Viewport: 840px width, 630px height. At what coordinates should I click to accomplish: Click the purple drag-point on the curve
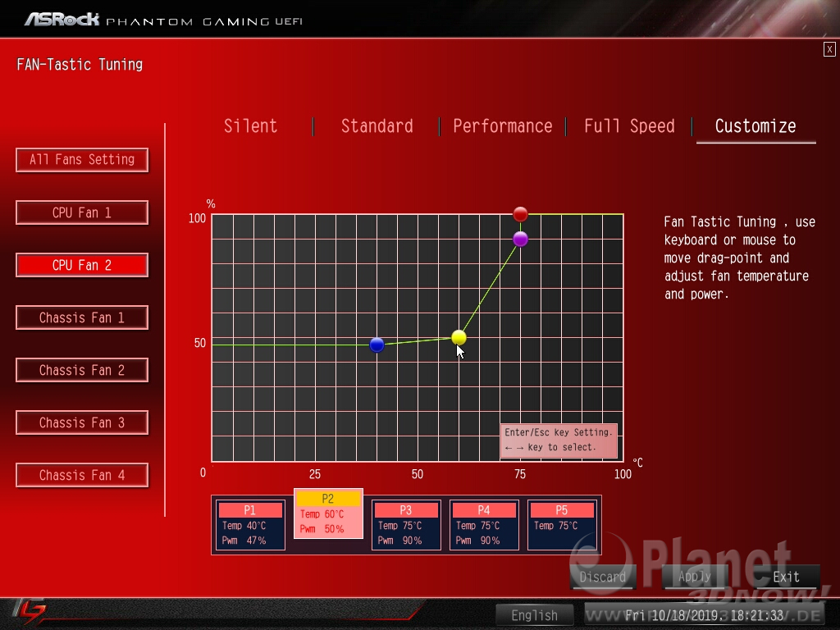point(520,239)
